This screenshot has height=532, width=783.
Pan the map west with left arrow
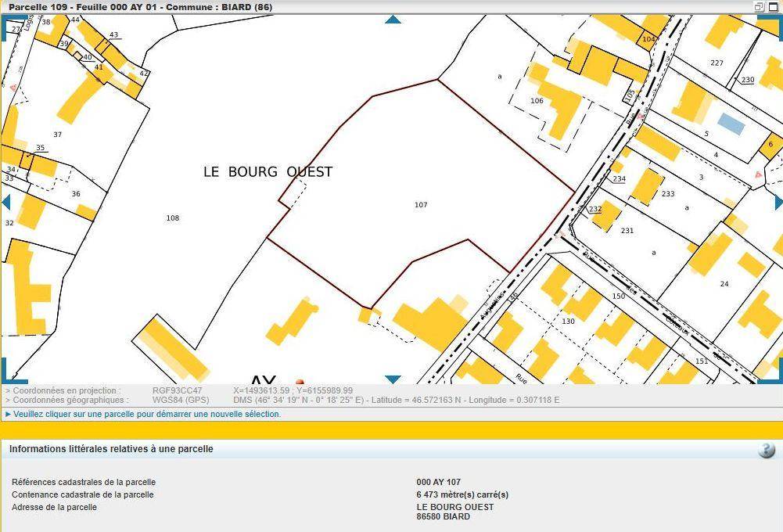pyautogui.click(x=6, y=202)
